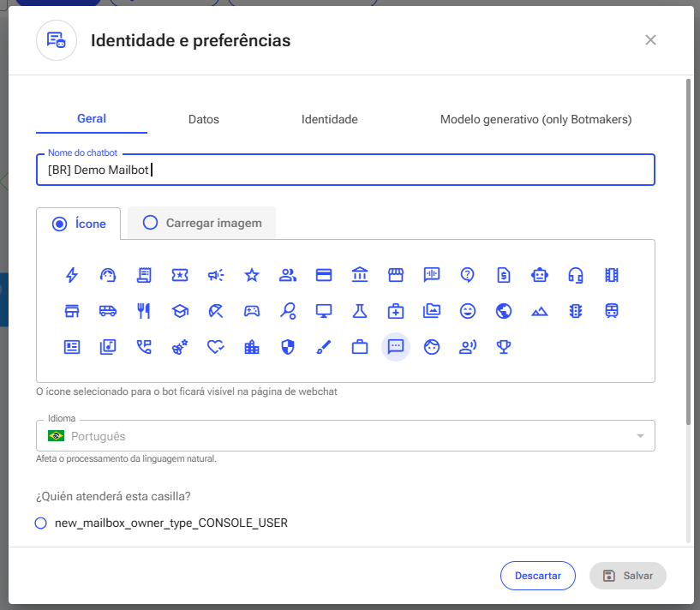Image resolution: width=700 pixels, height=610 pixels.
Task: Focus the Nome do chatbot field
Action: click(x=345, y=170)
